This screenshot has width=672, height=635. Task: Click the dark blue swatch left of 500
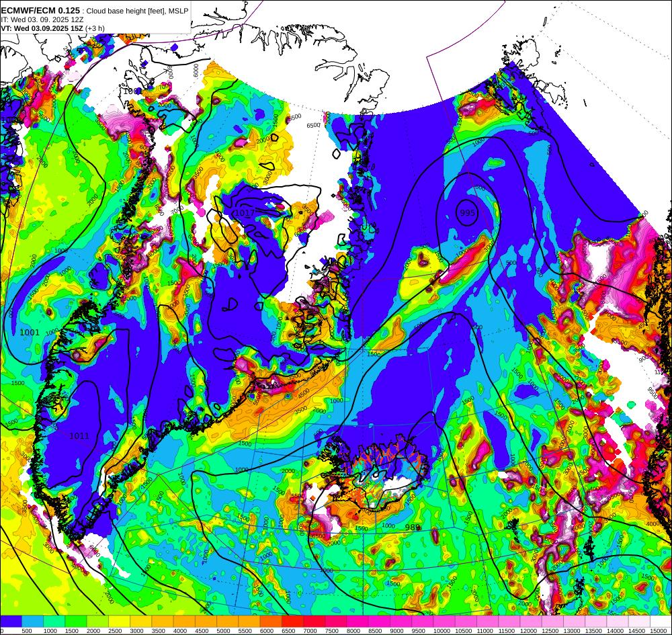point(11,622)
